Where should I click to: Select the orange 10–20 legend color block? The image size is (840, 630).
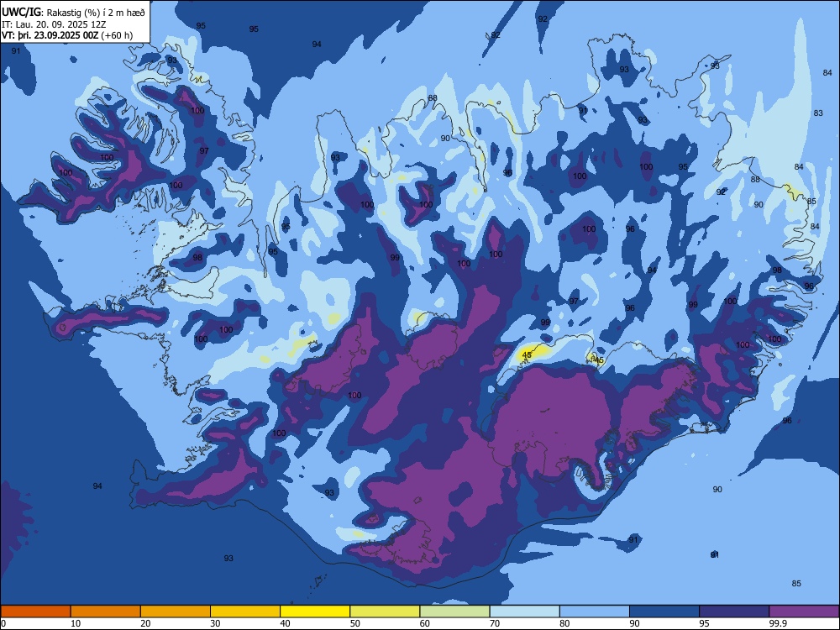(x=106, y=612)
